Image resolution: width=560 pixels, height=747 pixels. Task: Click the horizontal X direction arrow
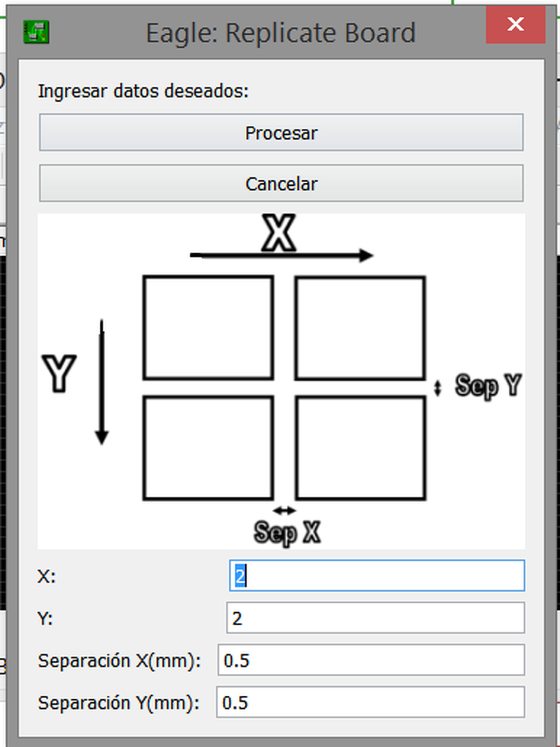point(281,255)
